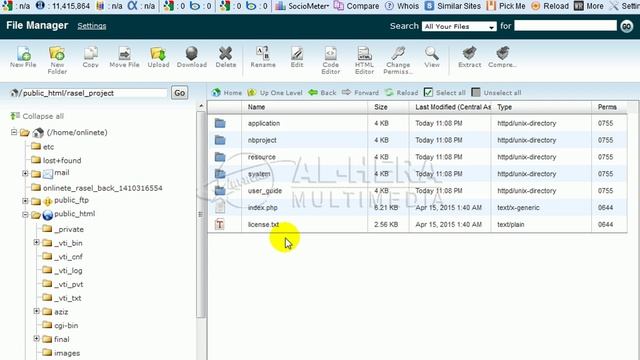Sort by Last Modified column header
640x360 pixels.
pos(450,107)
